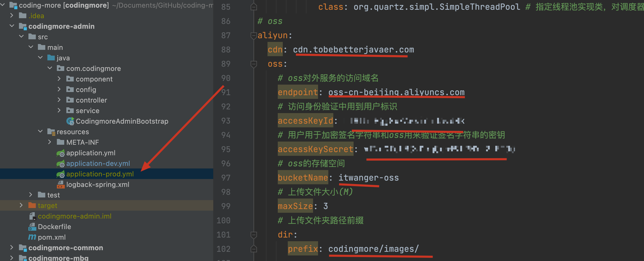The height and width of the screenshot is (261, 644).
Task: Click the oss-cn-beijing.aliyuncs.com endpoint value
Action: [396, 92]
